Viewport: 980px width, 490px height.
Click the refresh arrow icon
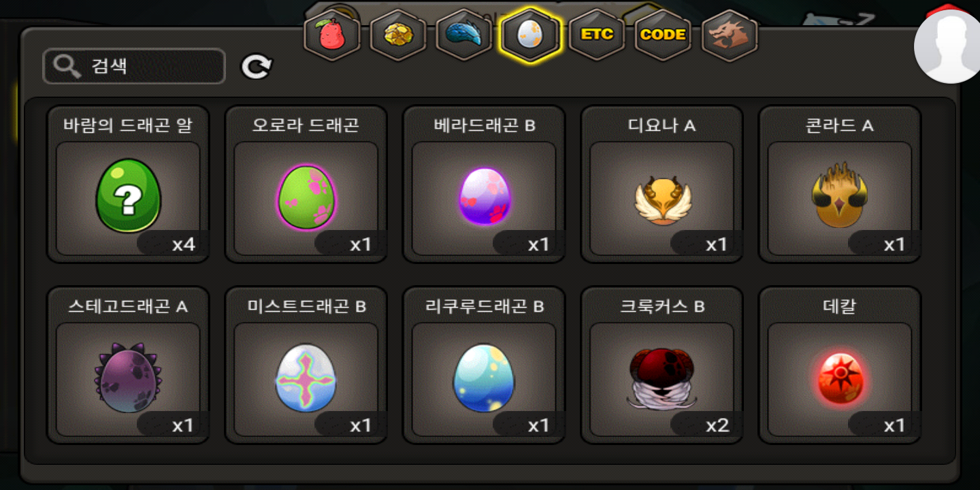pos(257,66)
